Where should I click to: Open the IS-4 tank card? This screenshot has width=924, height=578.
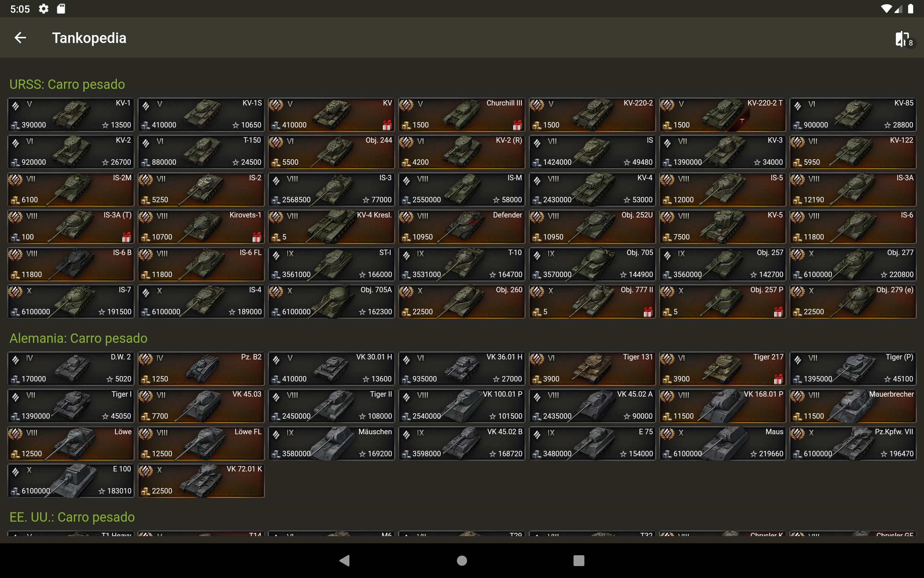[x=201, y=301]
